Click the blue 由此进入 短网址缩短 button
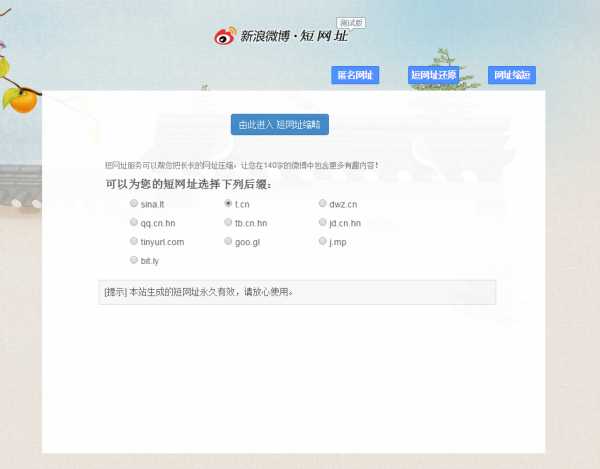Viewport: 600px width, 469px height. pos(280,124)
